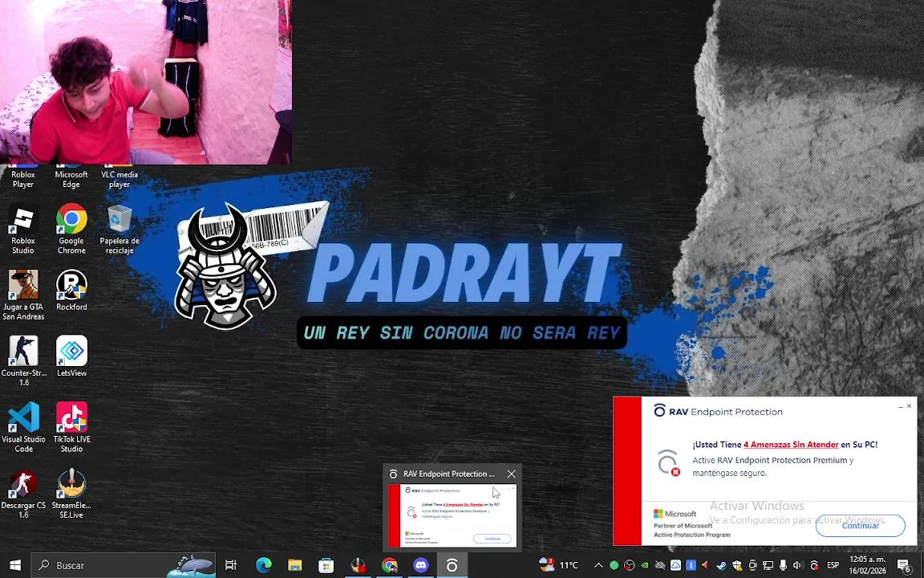
Task: Open the 11°C weather widget
Action: click(558, 565)
